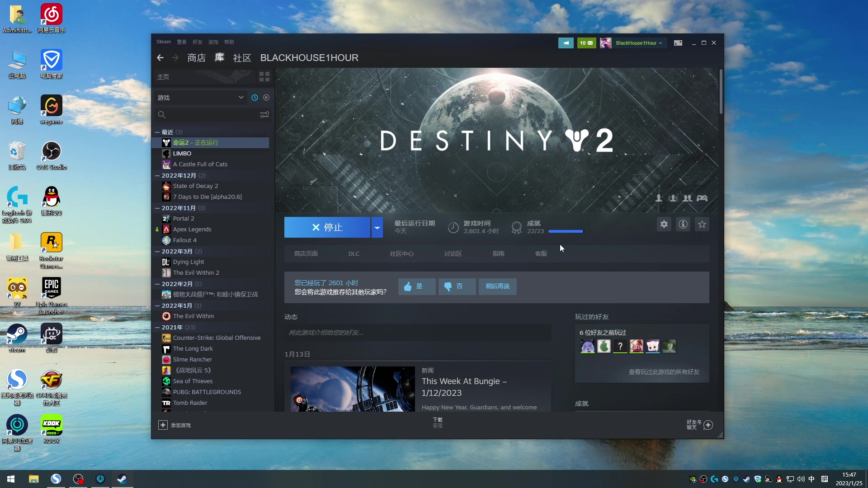The width and height of the screenshot is (868, 488).
Task: Stop Destiny 2 with the 停止 button
Action: 327,227
